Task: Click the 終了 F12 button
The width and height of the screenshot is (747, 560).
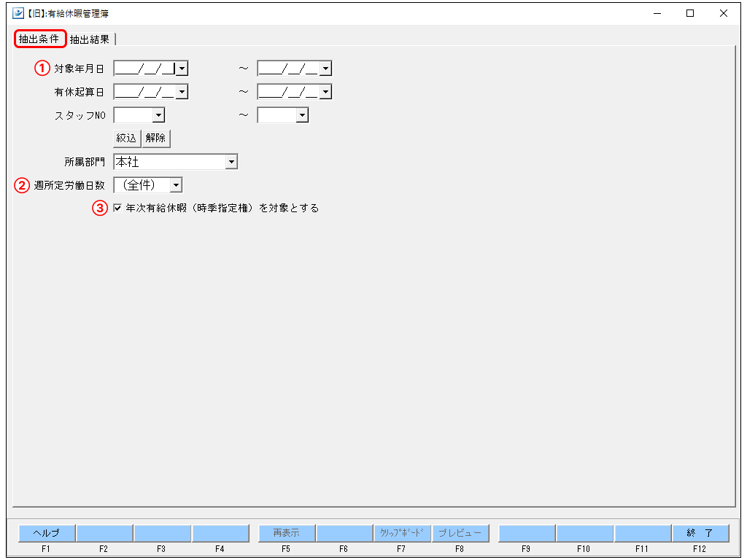Action: 700,533
